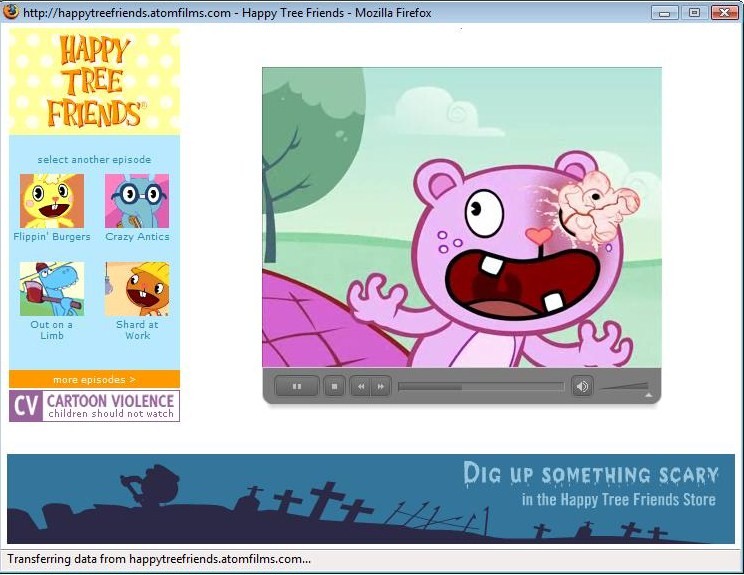Maximize the Firefox window
744x575 pixels.
(694, 12)
